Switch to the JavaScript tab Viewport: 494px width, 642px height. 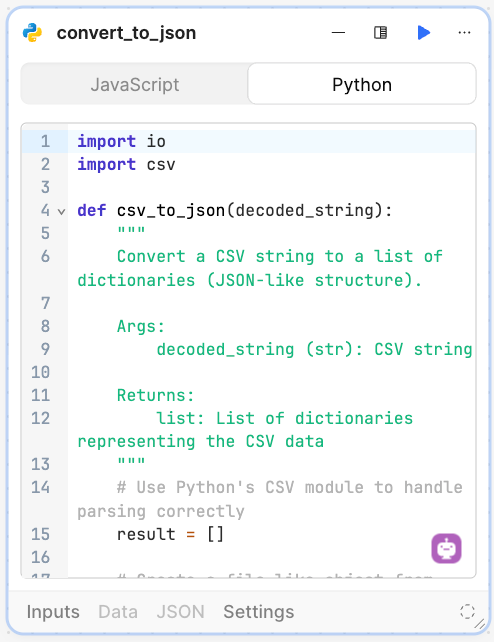click(x=135, y=84)
